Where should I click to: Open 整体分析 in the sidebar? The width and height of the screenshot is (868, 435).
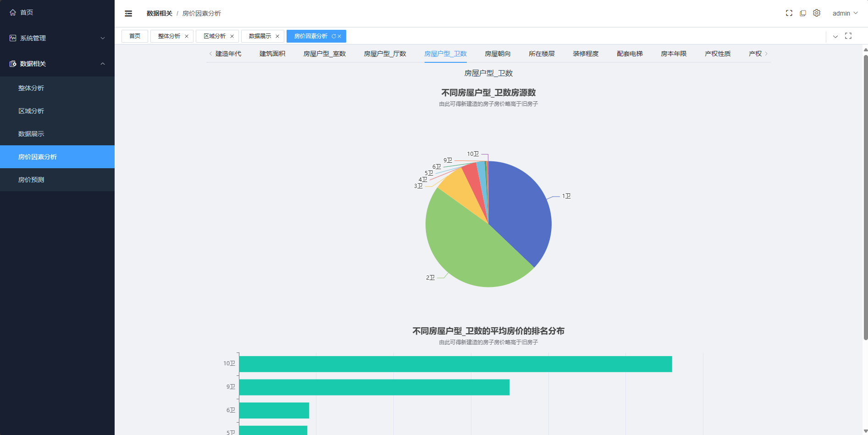pyautogui.click(x=57, y=88)
